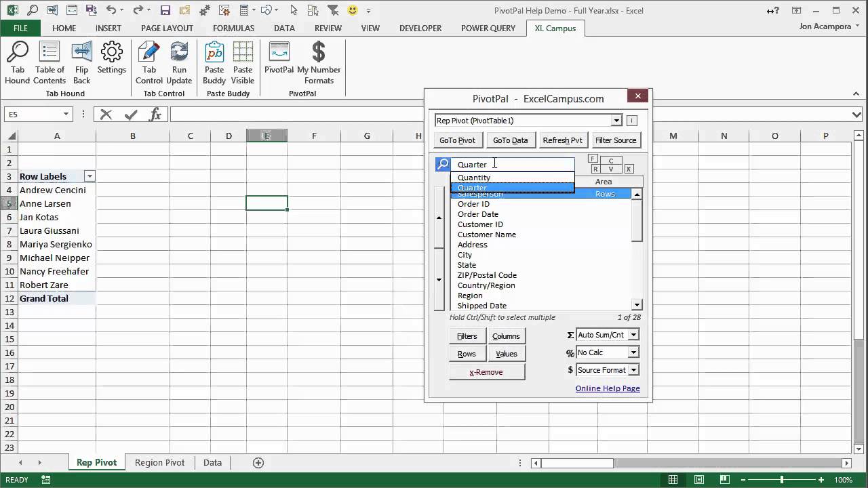
Task: Switch to Page Layout view
Action: tap(700, 480)
